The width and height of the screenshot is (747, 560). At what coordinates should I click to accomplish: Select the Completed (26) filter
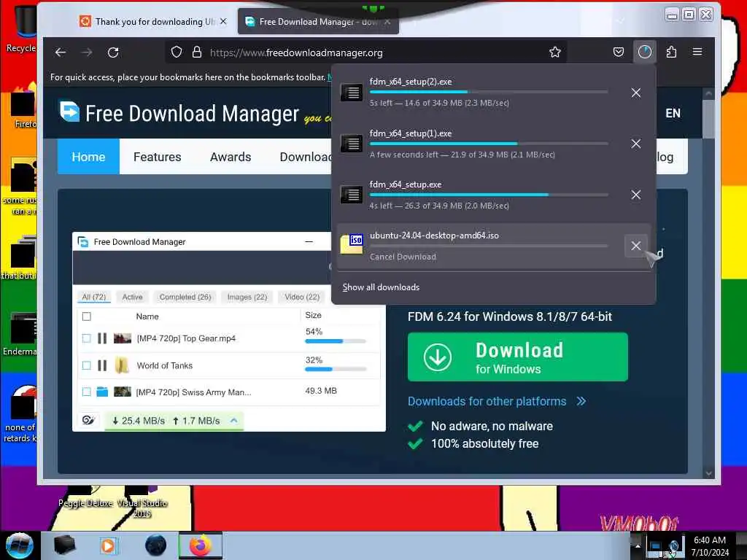click(x=185, y=297)
